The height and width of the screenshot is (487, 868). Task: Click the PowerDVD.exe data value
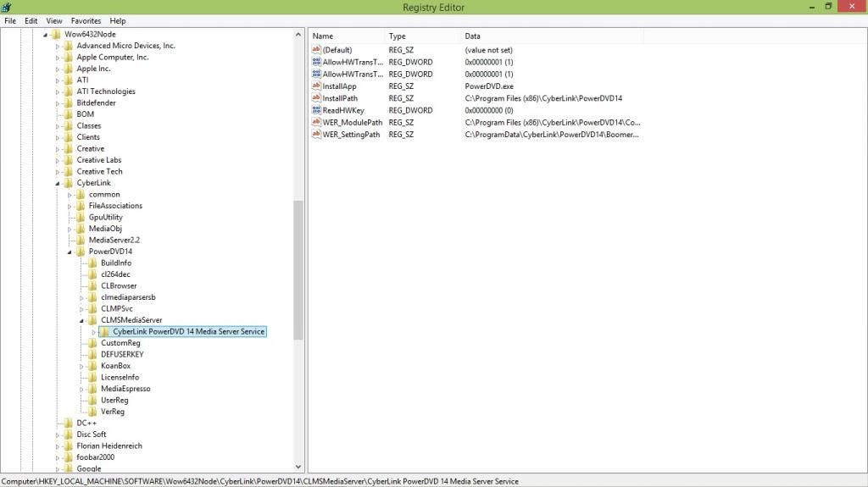489,86
